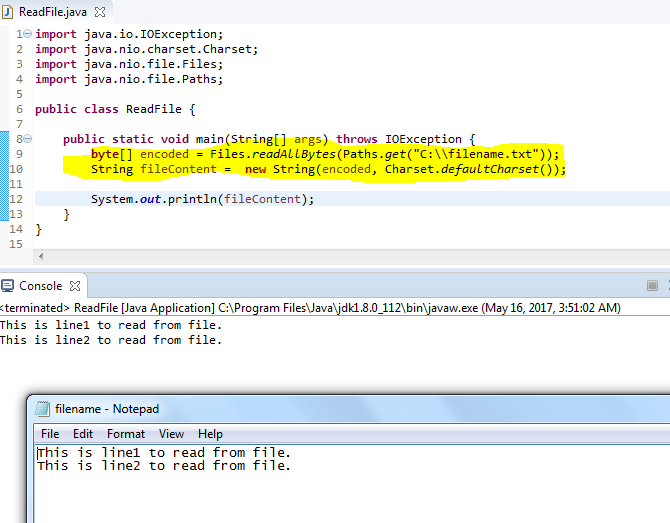Click the 'String fileContent' line in editor
Screen dimensions: 670x523
[x=328, y=169]
